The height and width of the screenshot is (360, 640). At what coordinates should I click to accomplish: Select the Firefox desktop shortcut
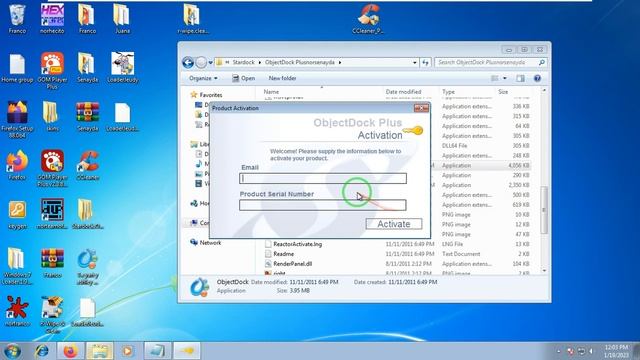pyautogui.click(x=17, y=165)
